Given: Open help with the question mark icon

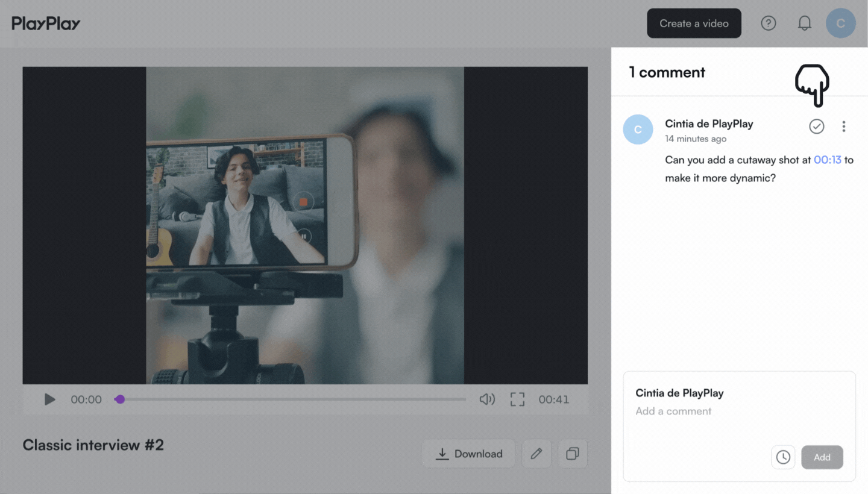Looking at the screenshot, I should (x=768, y=23).
